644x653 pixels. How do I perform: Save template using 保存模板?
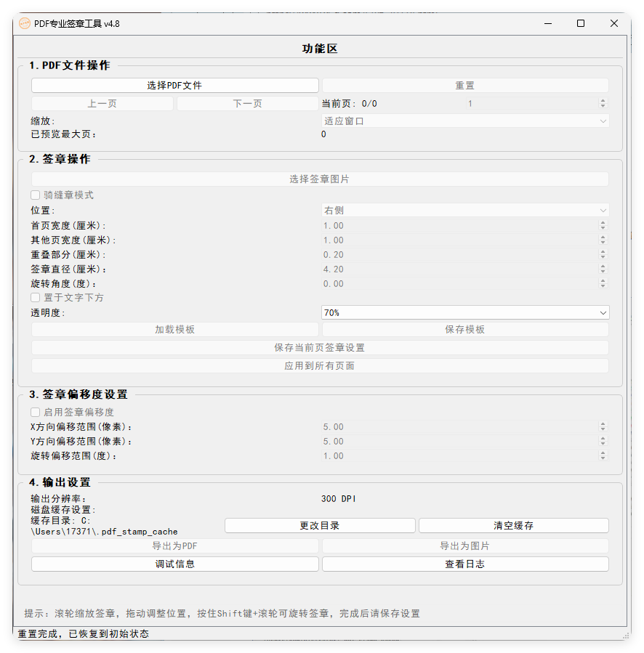[x=465, y=329]
